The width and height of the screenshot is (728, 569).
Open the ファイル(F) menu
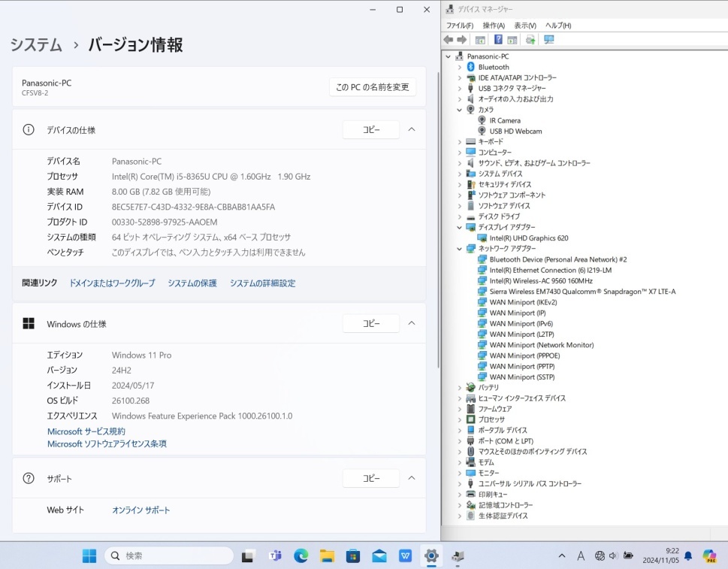pyautogui.click(x=460, y=26)
